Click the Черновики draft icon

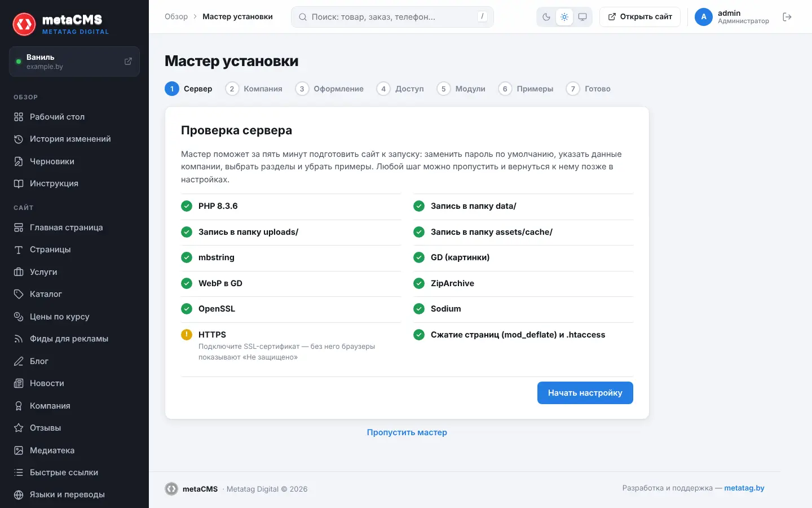[x=19, y=161]
